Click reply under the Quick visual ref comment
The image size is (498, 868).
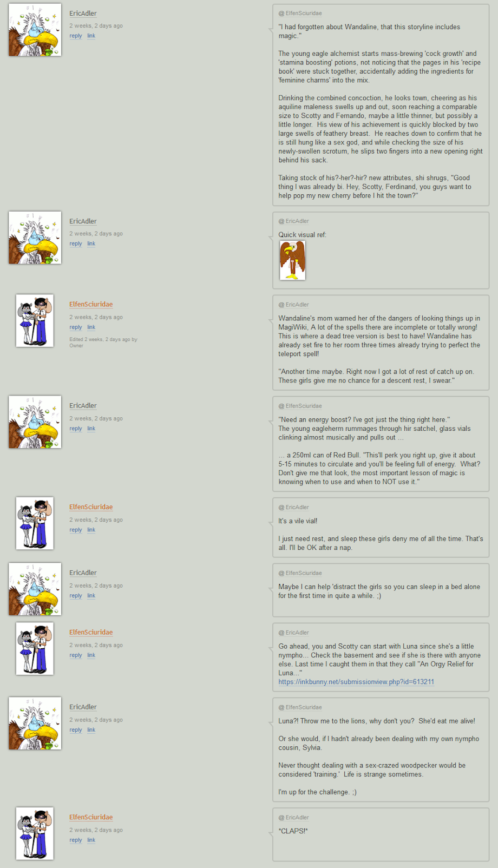tap(76, 244)
